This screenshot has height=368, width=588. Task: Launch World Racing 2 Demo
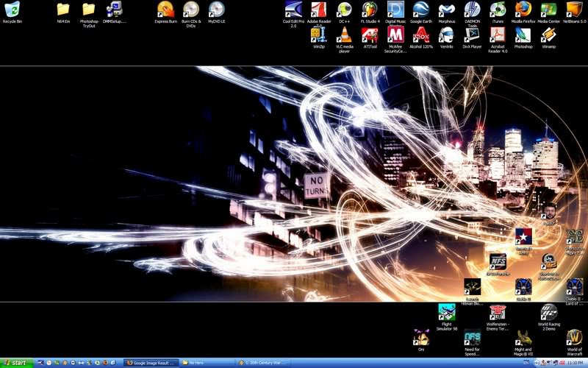tap(548, 317)
